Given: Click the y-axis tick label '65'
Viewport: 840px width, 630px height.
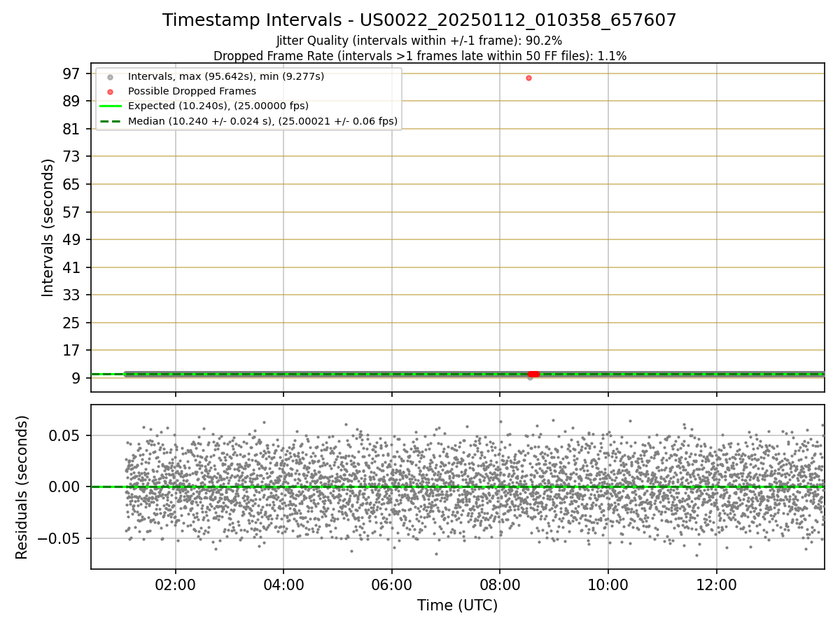Looking at the screenshot, I should click(71, 184).
